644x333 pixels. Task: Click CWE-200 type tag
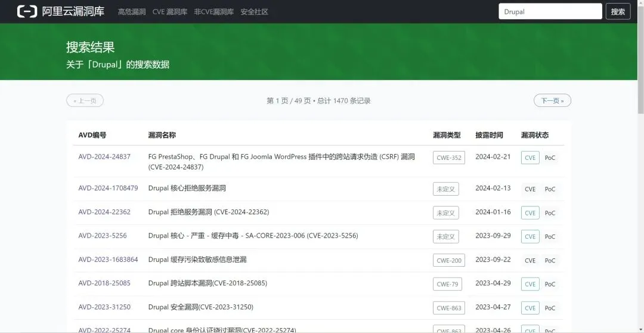click(449, 260)
